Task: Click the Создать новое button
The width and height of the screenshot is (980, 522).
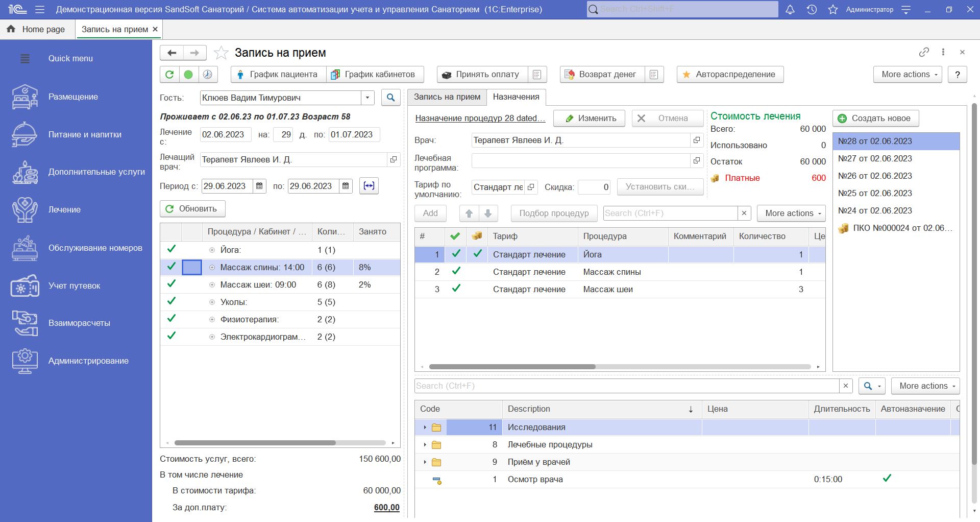Action: pos(875,118)
